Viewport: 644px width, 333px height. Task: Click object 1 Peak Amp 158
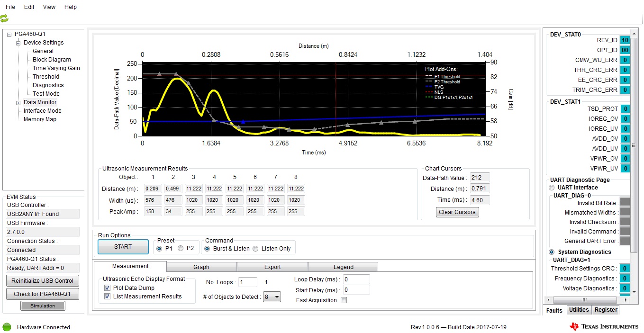(153, 211)
